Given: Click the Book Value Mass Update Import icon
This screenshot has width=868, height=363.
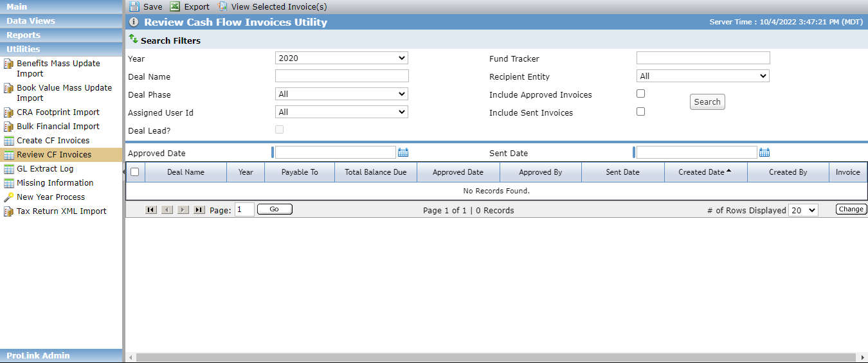Looking at the screenshot, I should click(x=9, y=89).
